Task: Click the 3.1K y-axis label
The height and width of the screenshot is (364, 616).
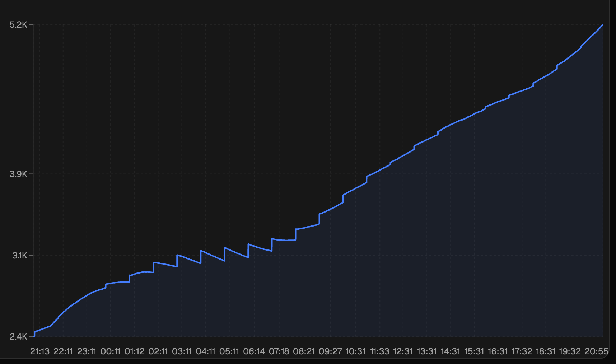Action: [x=20, y=256]
